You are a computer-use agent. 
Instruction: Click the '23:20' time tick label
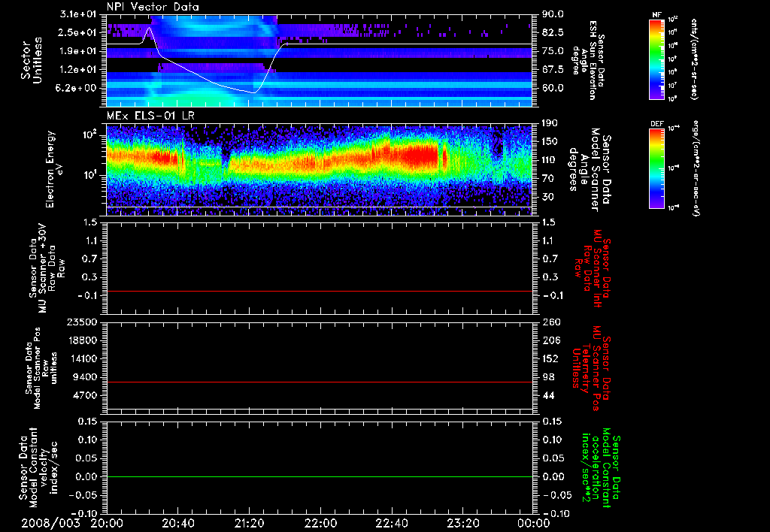point(462,523)
